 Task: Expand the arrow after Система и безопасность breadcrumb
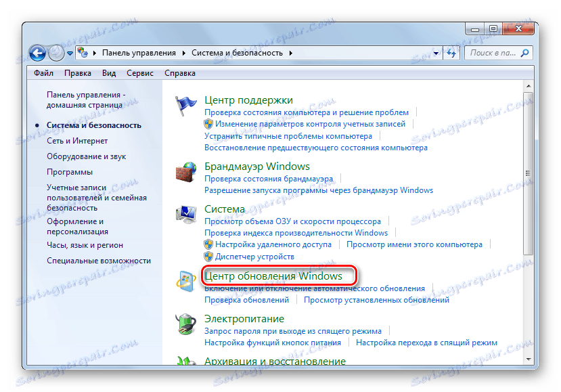click(x=291, y=53)
